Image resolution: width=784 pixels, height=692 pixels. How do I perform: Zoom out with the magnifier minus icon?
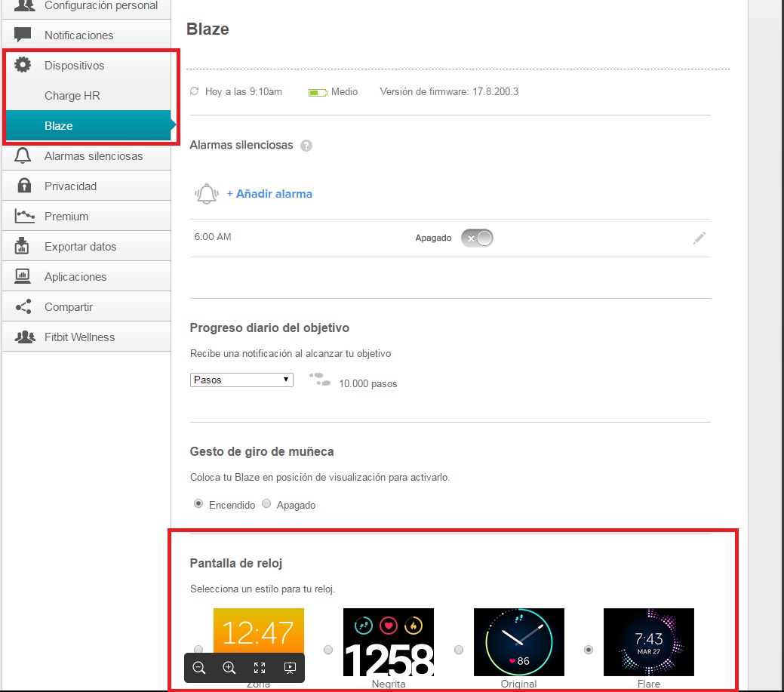[199, 668]
